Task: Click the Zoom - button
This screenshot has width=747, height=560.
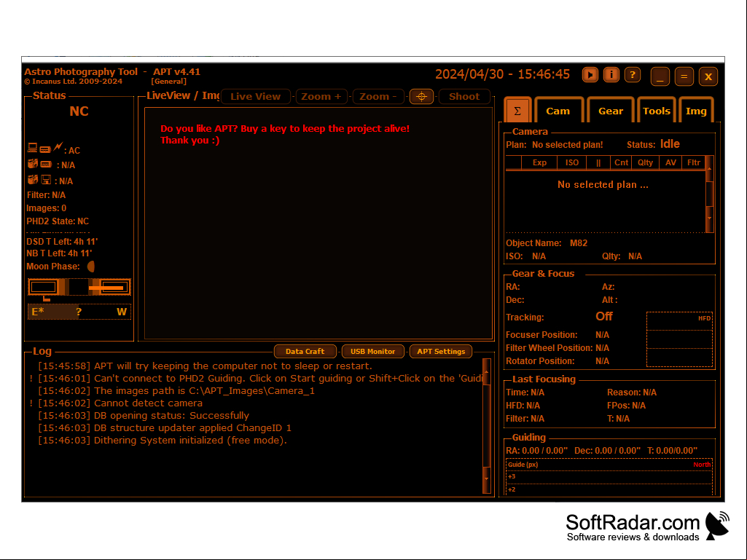Action: pyautogui.click(x=378, y=96)
